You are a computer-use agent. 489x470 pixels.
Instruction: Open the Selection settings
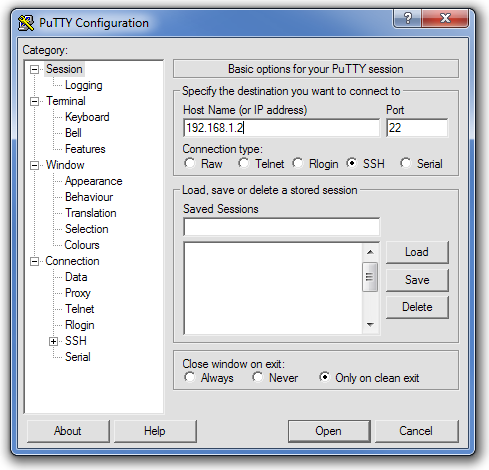pyautogui.click(x=87, y=229)
